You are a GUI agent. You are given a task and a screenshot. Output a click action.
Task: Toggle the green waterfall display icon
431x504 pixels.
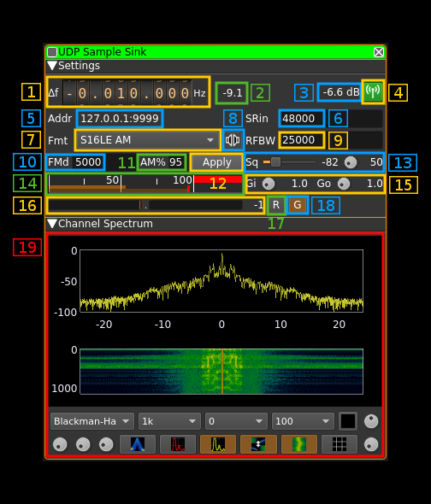click(299, 444)
